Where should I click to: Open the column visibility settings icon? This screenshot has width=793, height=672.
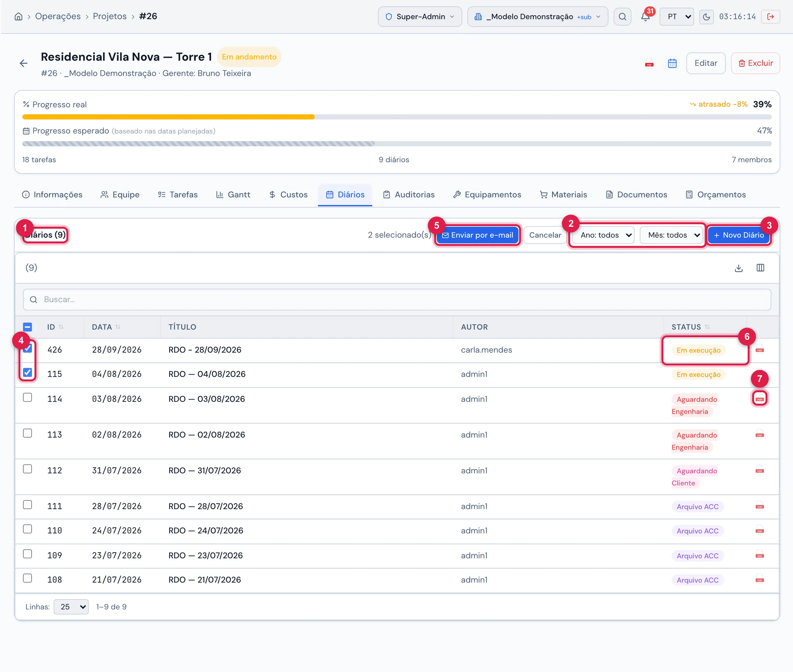pyautogui.click(x=760, y=268)
